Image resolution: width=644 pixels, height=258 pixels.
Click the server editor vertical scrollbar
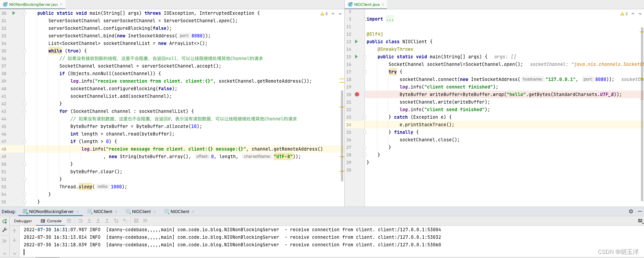342,136
